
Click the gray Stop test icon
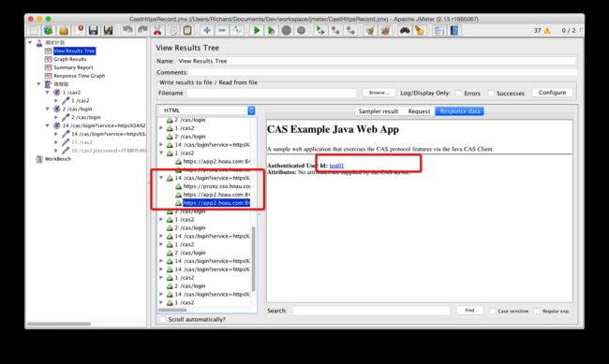coord(287,30)
